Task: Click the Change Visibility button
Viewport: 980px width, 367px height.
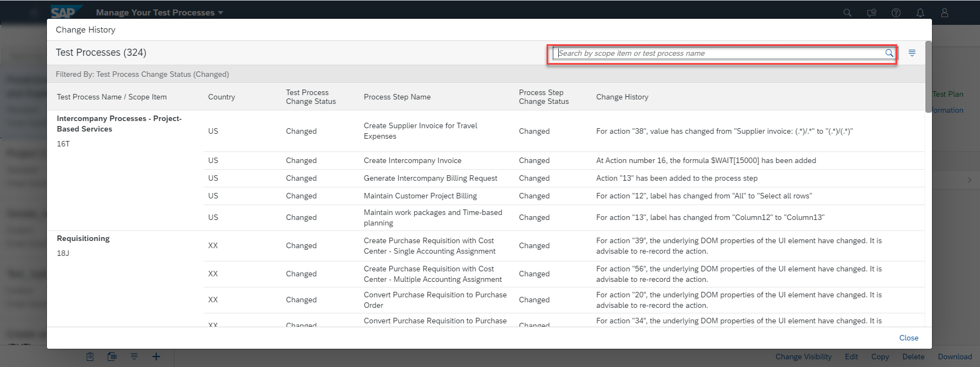Action: [x=803, y=356]
